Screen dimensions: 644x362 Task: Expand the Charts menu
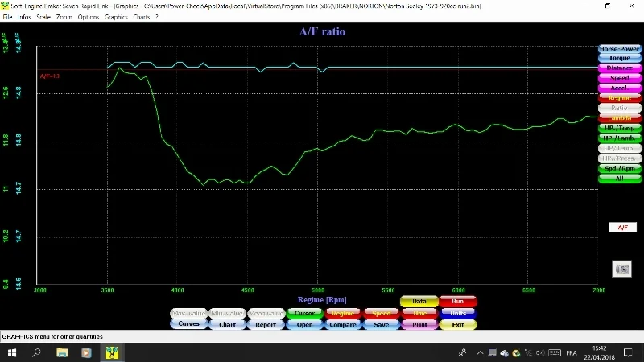pos(141,17)
